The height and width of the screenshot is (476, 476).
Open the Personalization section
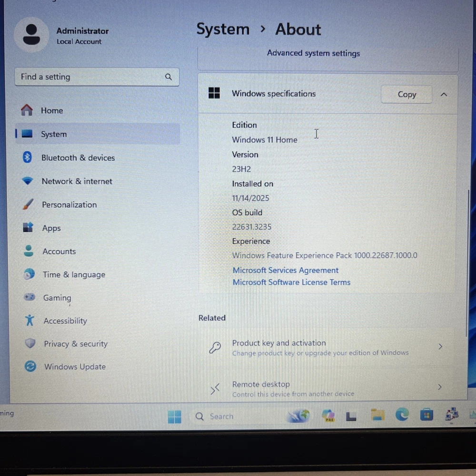(x=69, y=205)
